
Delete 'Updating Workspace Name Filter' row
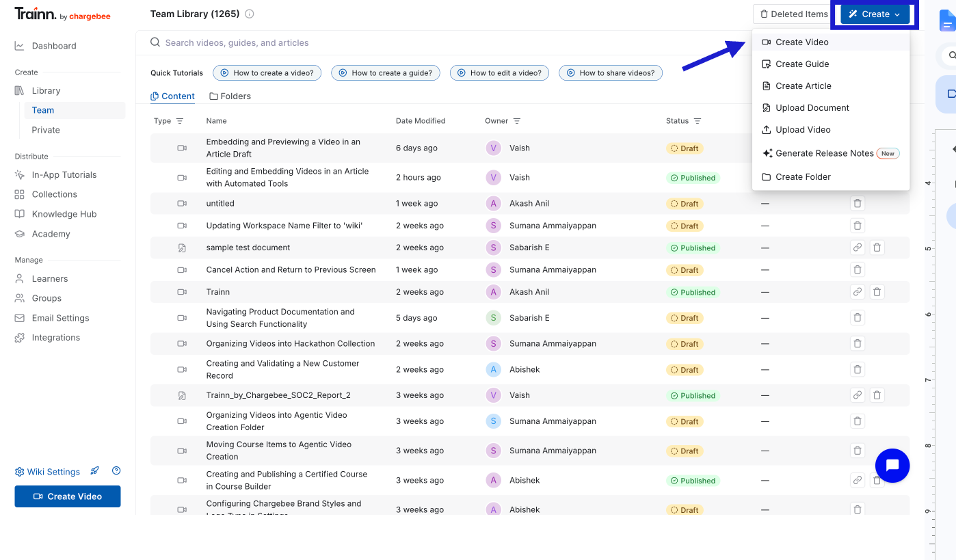pos(858,226)
